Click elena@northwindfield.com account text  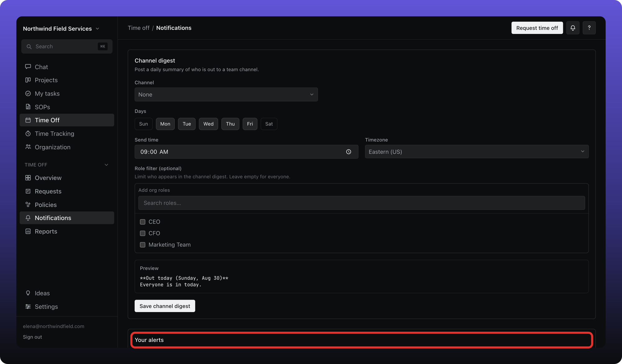pos(53,326)
